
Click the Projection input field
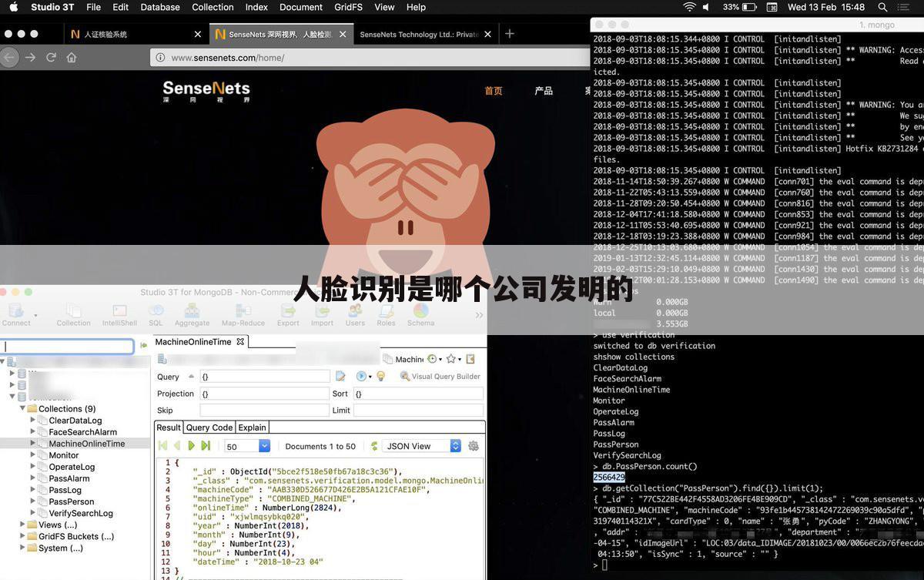264,394
